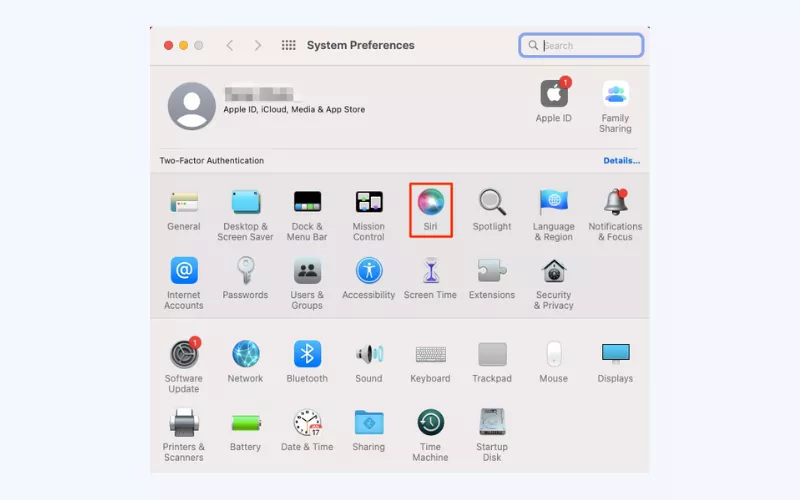
Task: Open Accessibility settings
Action: click(369, 278)
